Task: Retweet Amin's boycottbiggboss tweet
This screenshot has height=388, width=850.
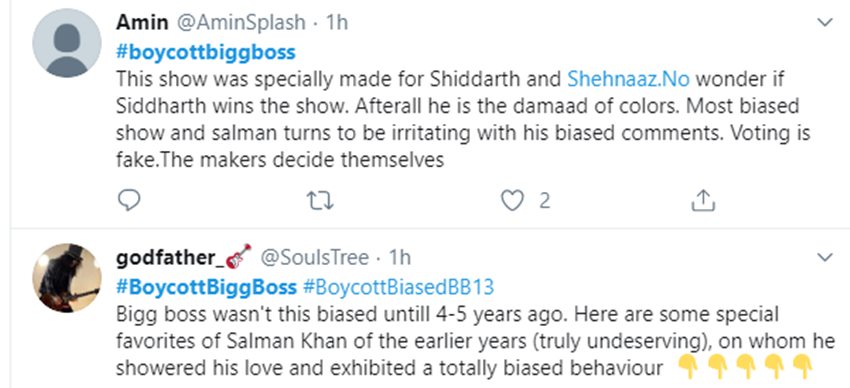Action: coord(320,201)
